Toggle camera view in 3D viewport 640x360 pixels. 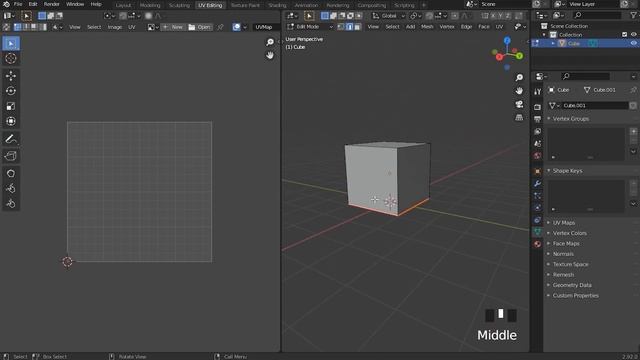point(519,104)
